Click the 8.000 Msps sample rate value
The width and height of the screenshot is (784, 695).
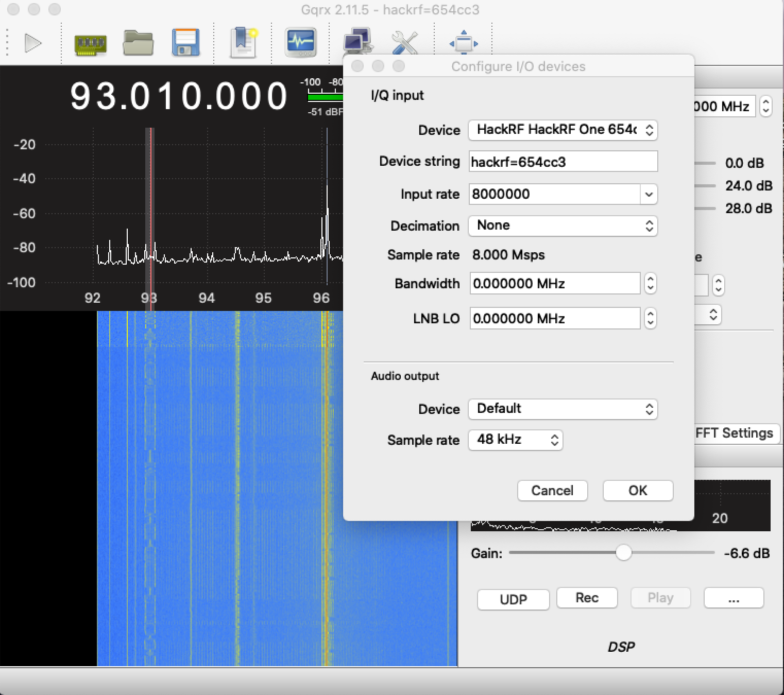click(508, 255)
